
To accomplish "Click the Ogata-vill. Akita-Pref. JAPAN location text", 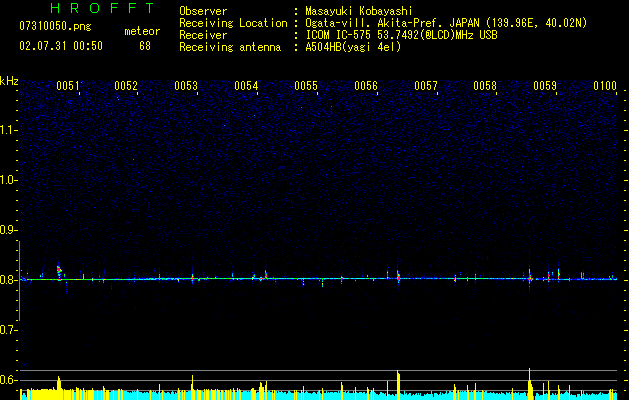I will click(446, 23).
